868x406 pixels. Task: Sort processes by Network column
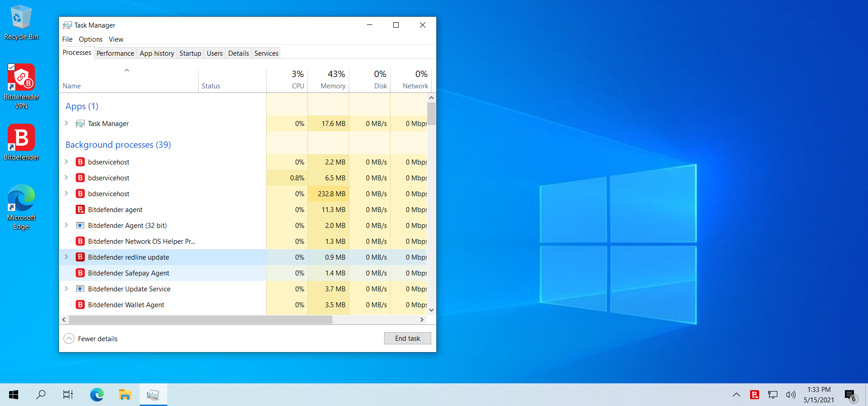click(x=411, y=80)
